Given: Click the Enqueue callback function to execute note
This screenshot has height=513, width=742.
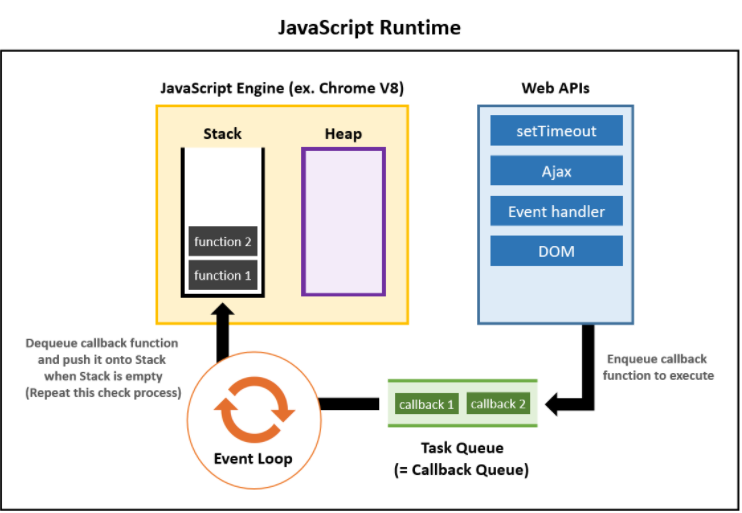Looking at the screenshot, I should click(658, 367).
